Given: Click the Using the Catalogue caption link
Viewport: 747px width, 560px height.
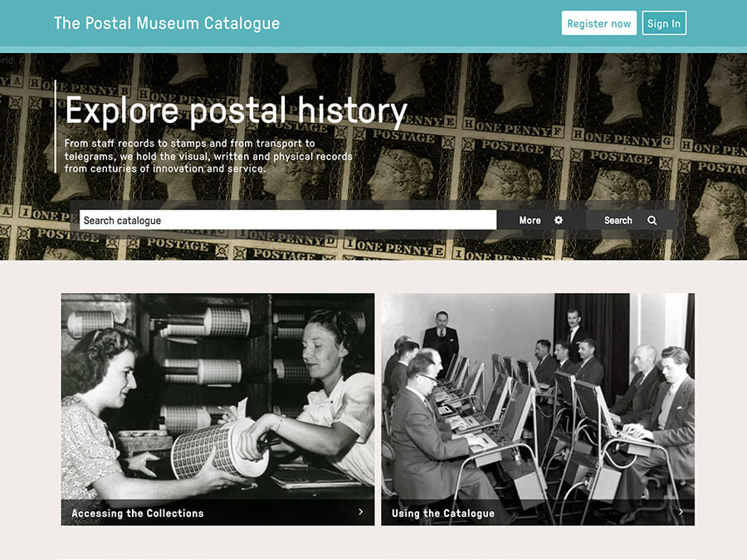Looking at the screenshot, I should coord(443,514).
